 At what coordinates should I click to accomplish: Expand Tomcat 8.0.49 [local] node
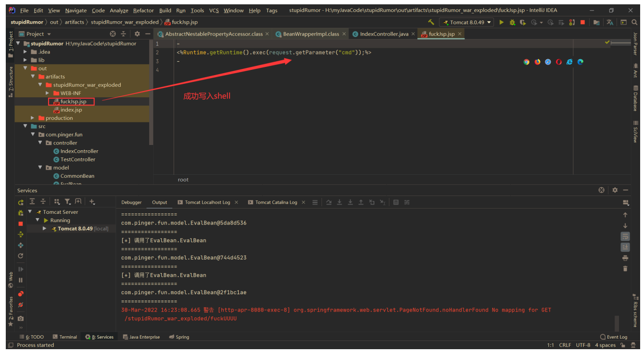click(x=45, y=228)
